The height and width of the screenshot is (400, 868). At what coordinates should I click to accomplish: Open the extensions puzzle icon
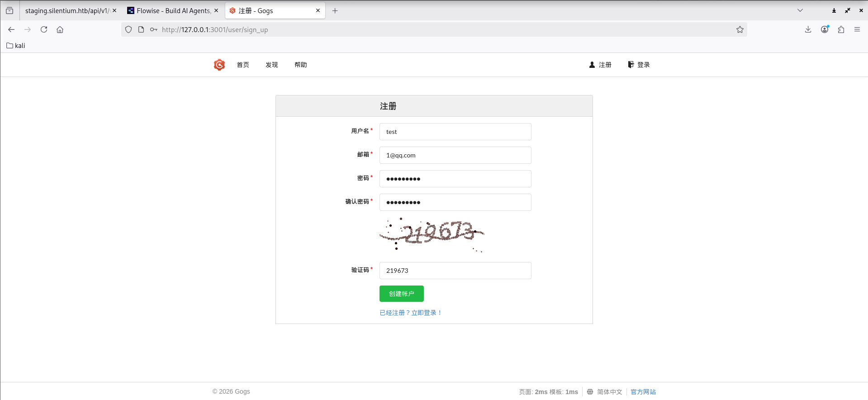[841, 29]
